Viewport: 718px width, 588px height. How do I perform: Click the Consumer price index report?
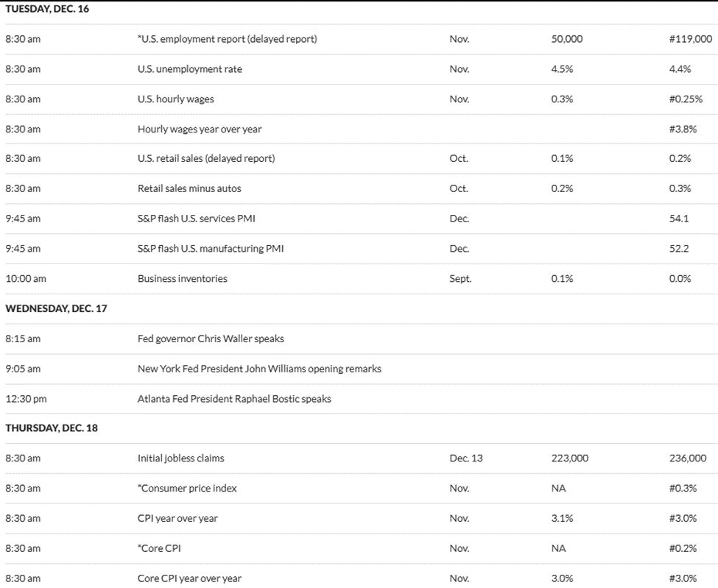(187, 488)
